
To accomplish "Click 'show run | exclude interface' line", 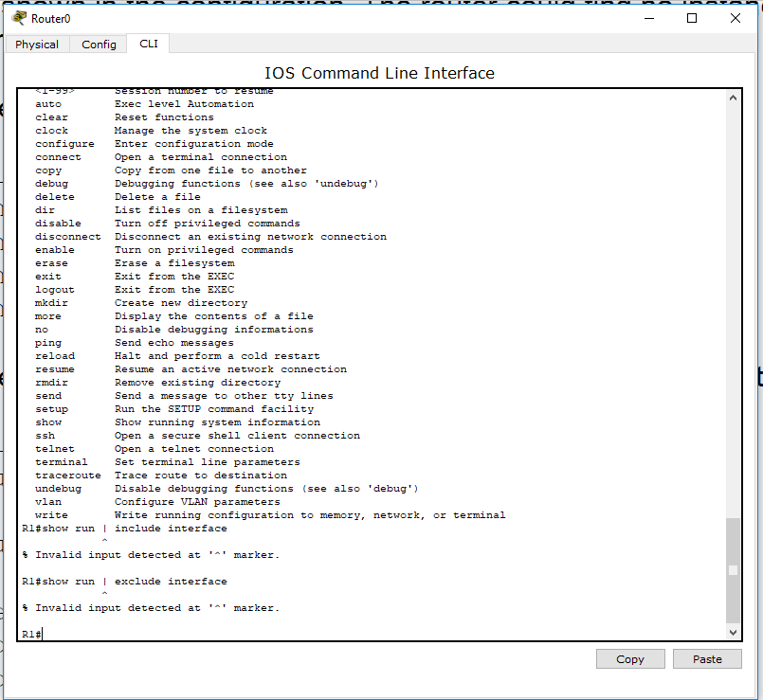I will (x=124, y=582).
